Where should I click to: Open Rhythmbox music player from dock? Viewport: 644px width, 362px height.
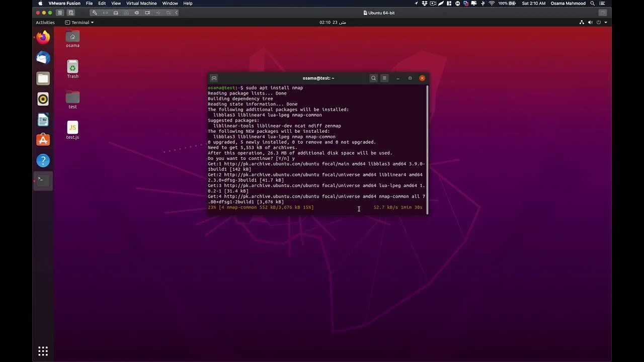(x=43, y=99)
